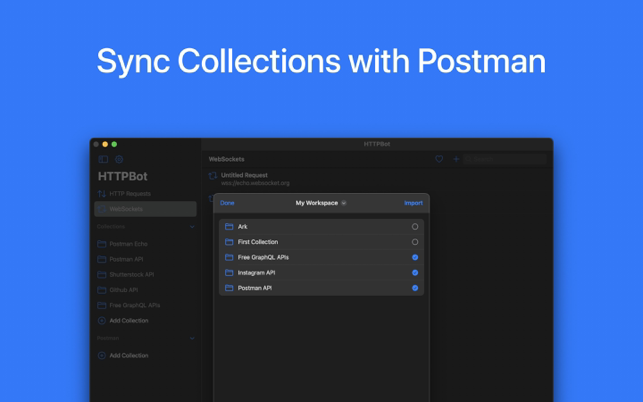Viewport: 643px width, 402px height.
Task: Click plus icon of Postman Add Collection
Action: pos(102,356)
